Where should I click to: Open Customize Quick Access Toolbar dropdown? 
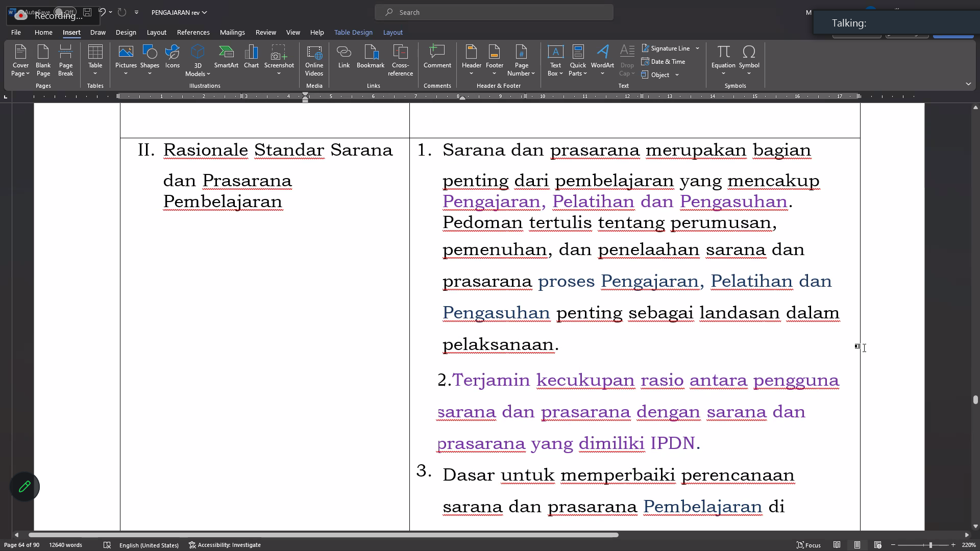click(x=136, y=12)
